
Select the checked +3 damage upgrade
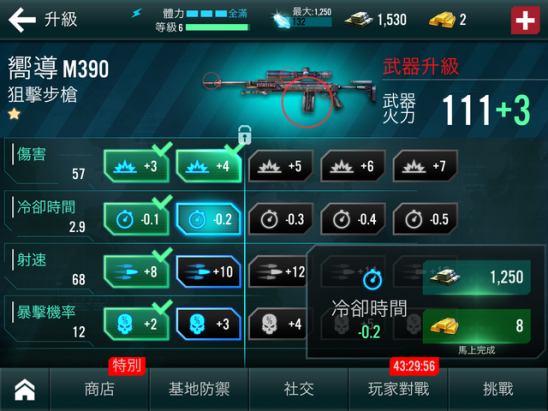coord(136,166)
